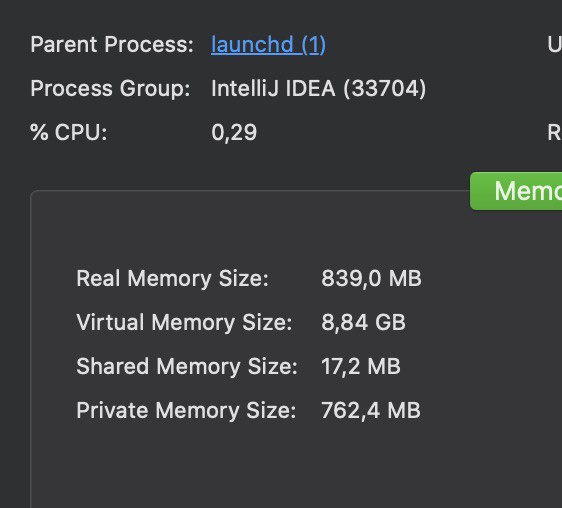Select the 839,0 MB real memory value
The width and height of the screenshot is (562, 508).
point(371,279)
